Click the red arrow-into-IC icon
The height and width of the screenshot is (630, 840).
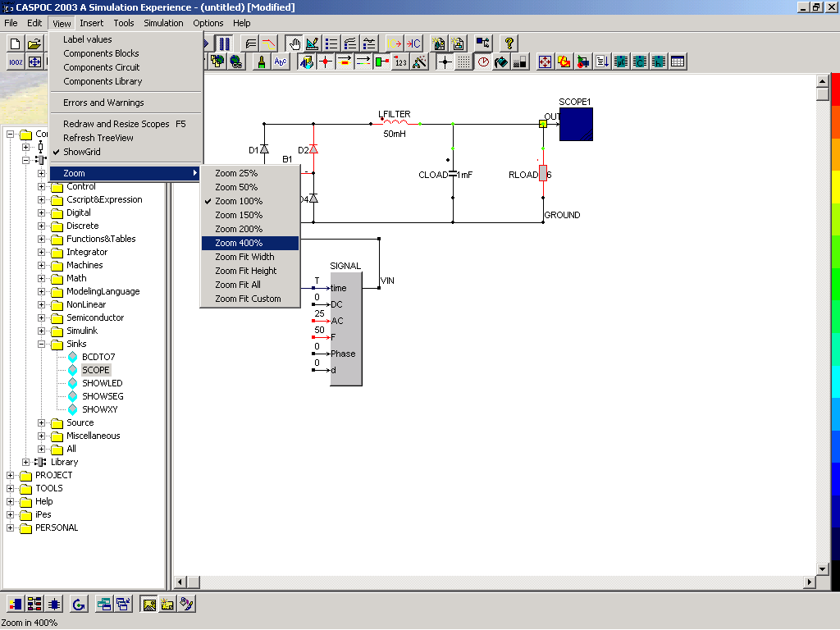pyautogui.click(x=413, y=43)
